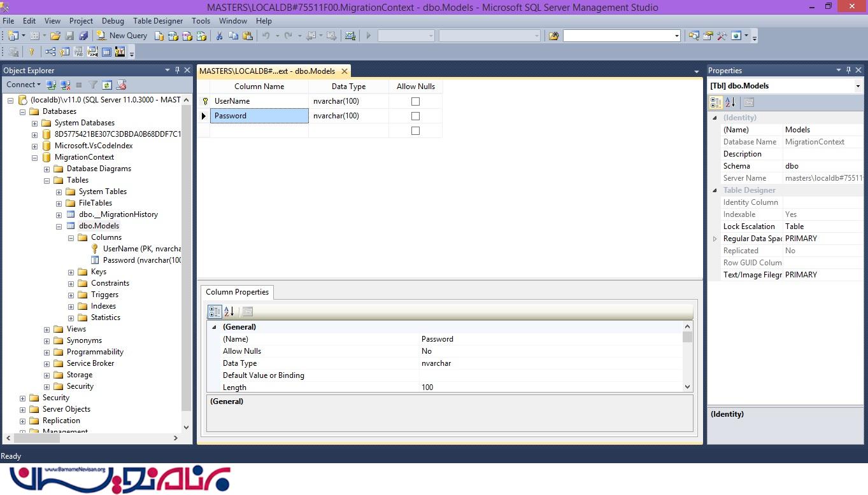The height and width of the screenshot is (495, 868).
Task: Check Allow Nulls on the empty row
Action: (x=415, y=130)
